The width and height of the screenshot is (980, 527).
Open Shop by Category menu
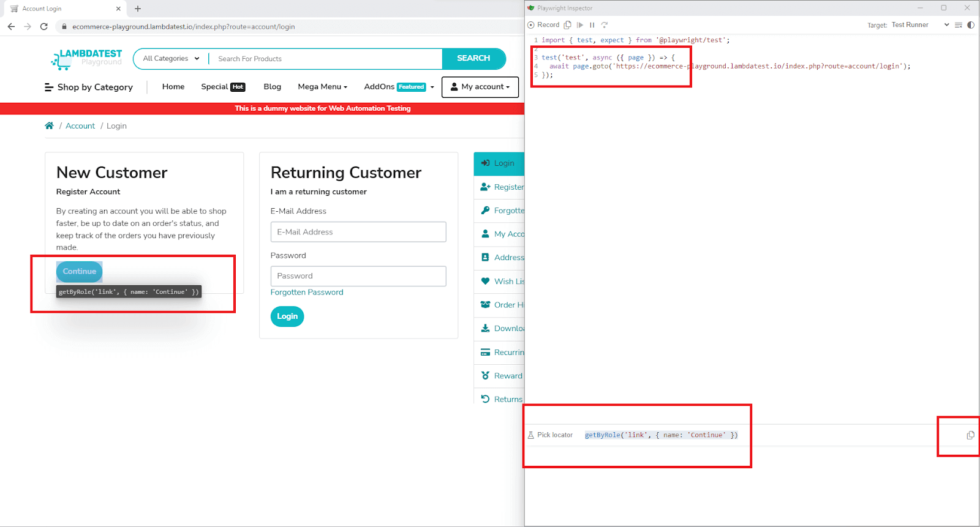tap(89, 88)
